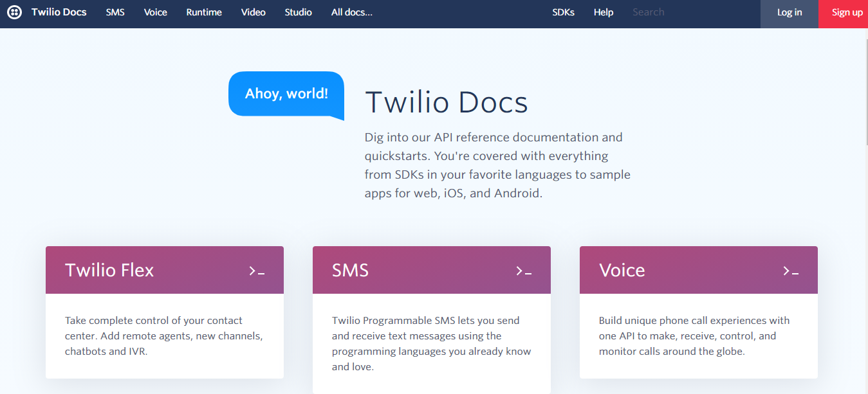Open the Twilio Flex card title

(109, 270)
